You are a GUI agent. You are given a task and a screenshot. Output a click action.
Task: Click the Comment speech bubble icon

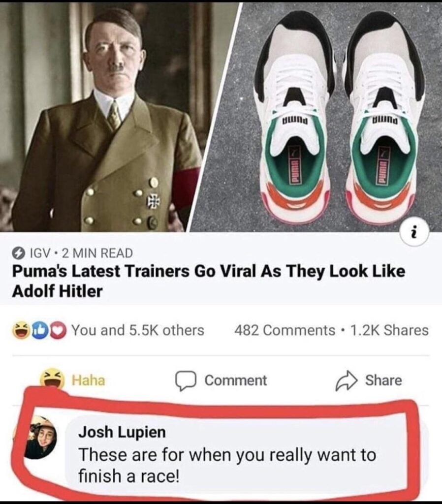click(186, 380)
